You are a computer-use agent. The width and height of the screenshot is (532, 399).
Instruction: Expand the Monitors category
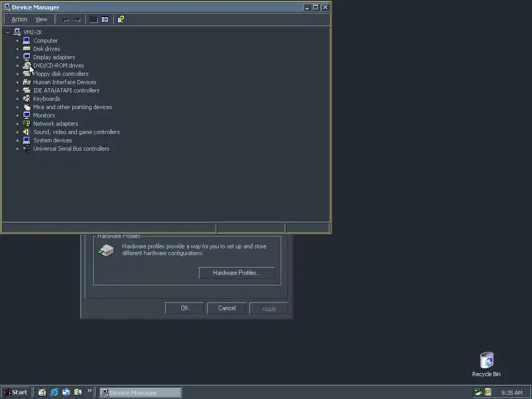click(17, 115)
